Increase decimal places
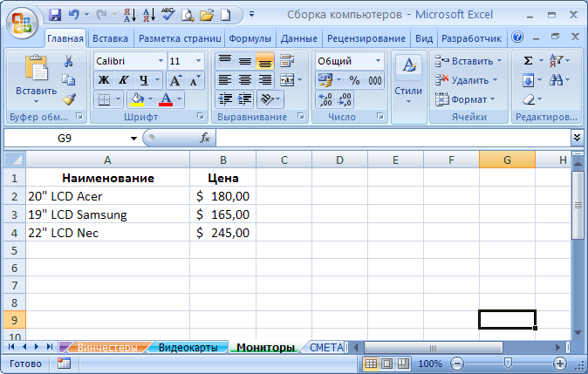Screen dimensions: 588x374 (x=325, y=99)
